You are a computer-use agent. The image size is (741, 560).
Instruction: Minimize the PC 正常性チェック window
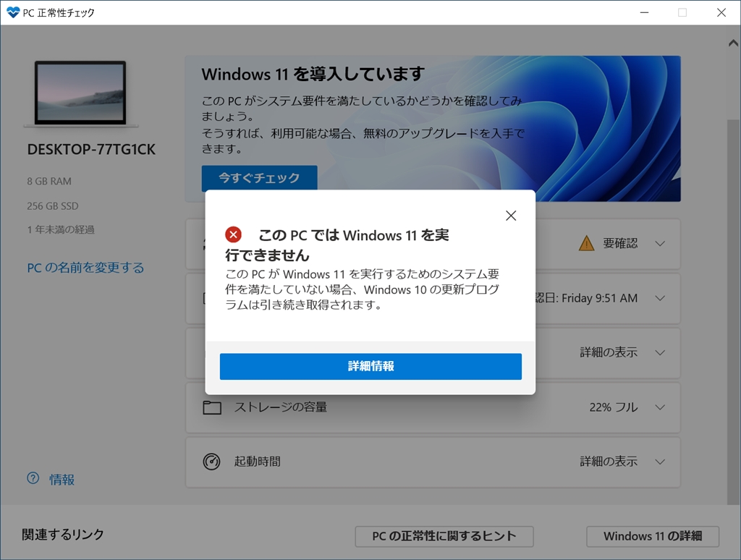(x=644, y=12)
